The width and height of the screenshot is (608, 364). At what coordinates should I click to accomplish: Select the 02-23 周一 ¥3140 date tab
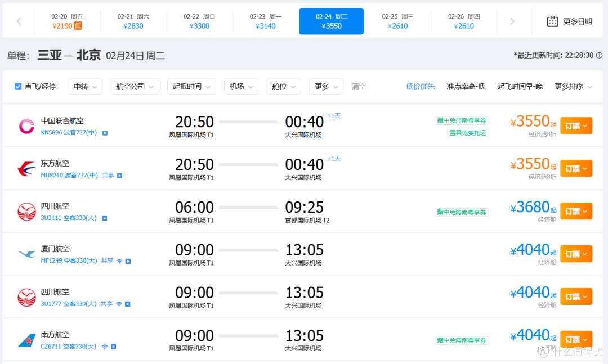[x=266, y=21]
